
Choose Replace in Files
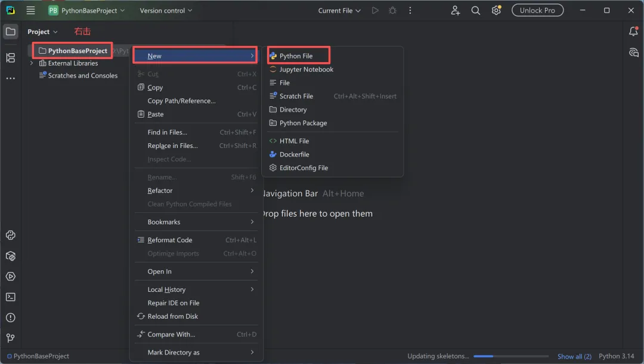pyautogui.click(x=196, y=146)
